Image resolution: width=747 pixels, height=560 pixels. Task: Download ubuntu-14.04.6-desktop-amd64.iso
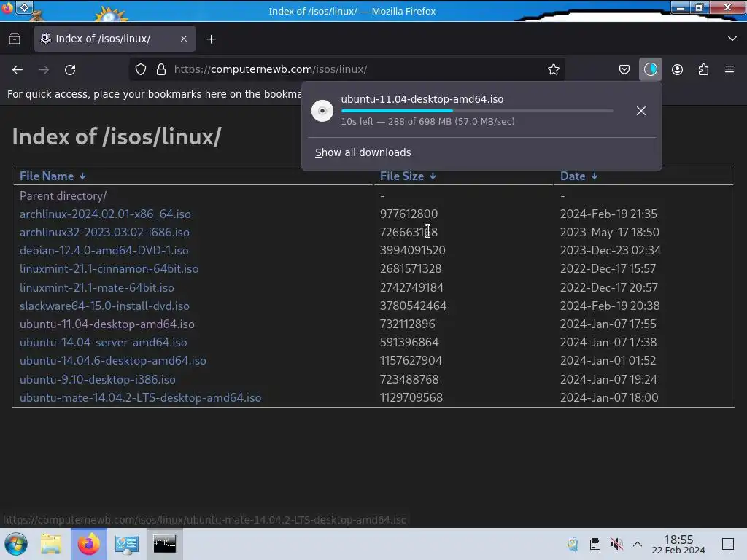click(113, 360)
